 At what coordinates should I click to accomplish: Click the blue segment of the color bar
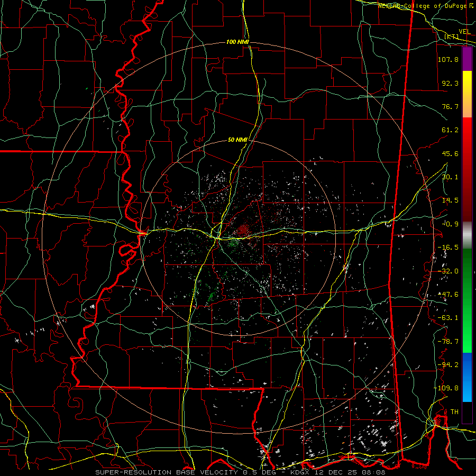(x=467, y=377)
